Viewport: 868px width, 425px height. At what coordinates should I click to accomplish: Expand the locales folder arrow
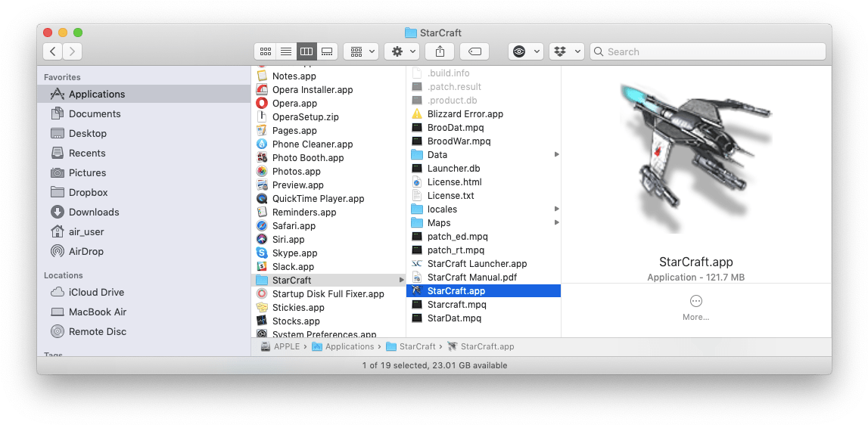click(x=556, y=209)
